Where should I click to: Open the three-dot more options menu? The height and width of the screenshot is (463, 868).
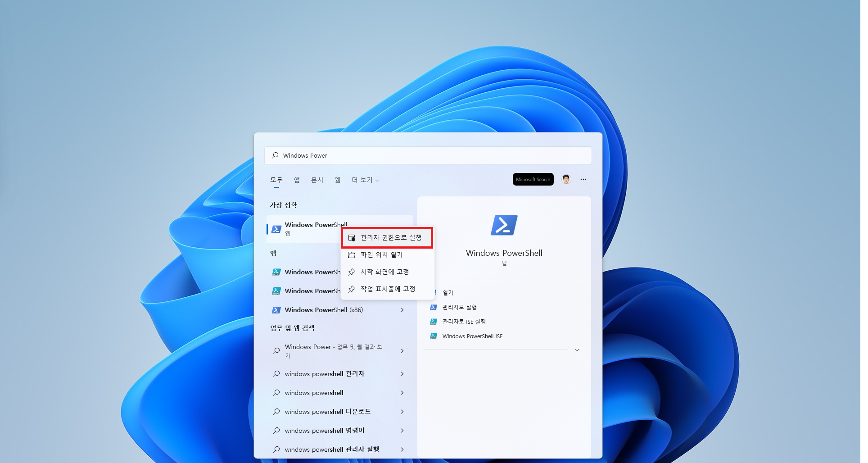[x=583, y=179]
